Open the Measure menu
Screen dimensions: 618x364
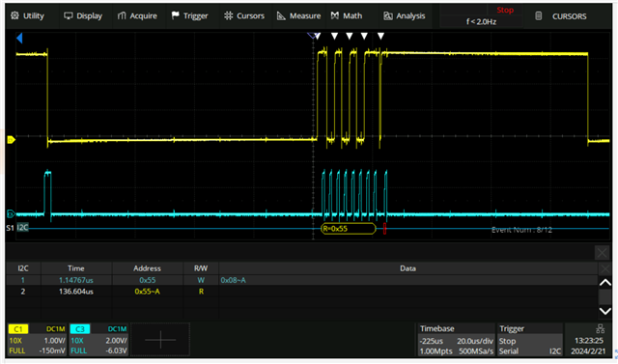point(298,15)
